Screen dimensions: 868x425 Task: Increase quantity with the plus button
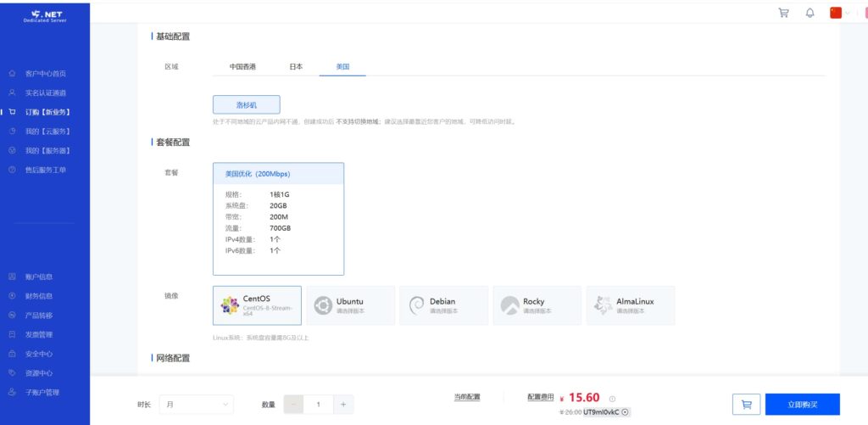pyautogui.click(x=343, y=405)
